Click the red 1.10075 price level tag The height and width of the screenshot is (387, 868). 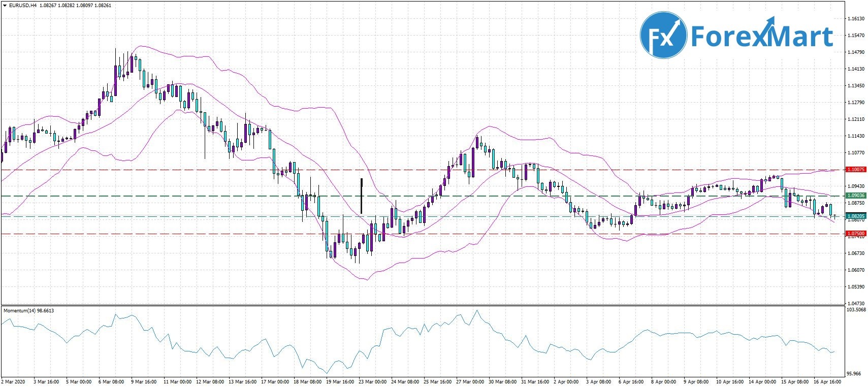[x=856, y=170]
